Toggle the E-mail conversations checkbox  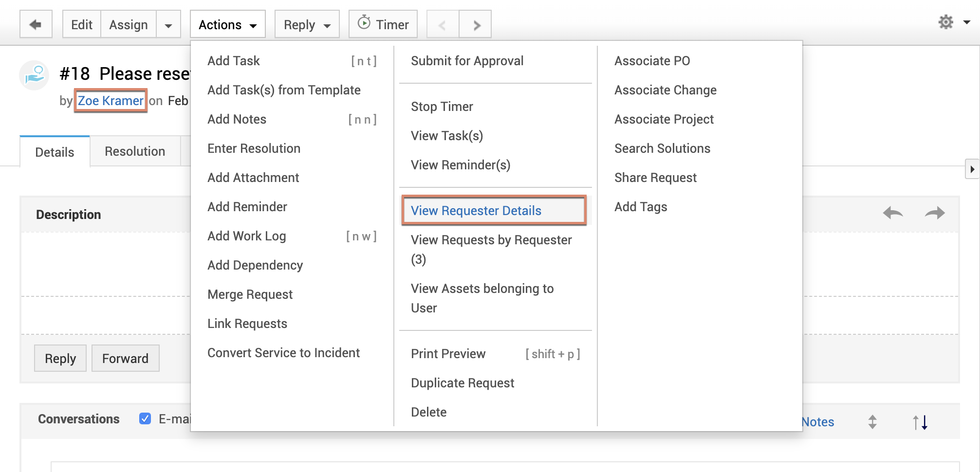click(x=145, y=418)
